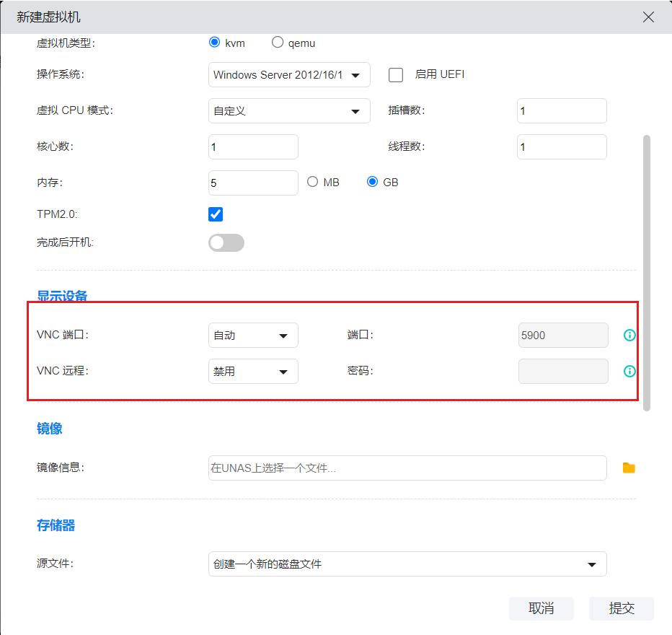Screen dimensions: 672x635
Task: Click the memory size input field
Action: tap(253, 183)
